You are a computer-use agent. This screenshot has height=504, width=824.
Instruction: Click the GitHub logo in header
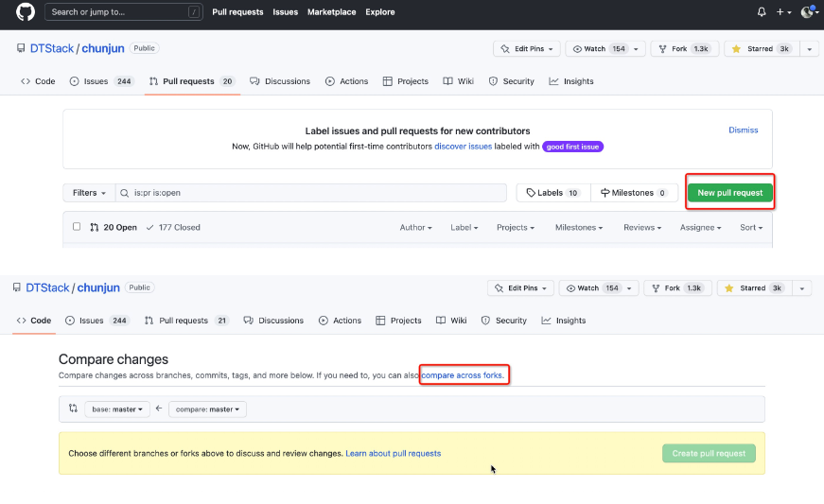click(x=26, y=12)
